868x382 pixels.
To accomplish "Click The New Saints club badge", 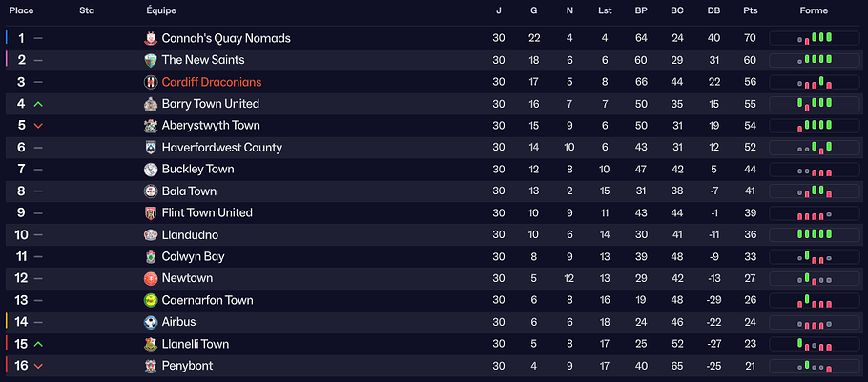I will click(x=151, y=60).
